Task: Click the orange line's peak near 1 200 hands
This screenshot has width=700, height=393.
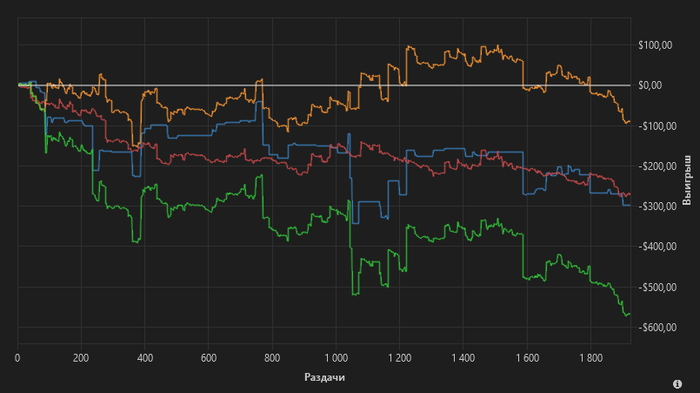Action: click(x=408, y=46)
